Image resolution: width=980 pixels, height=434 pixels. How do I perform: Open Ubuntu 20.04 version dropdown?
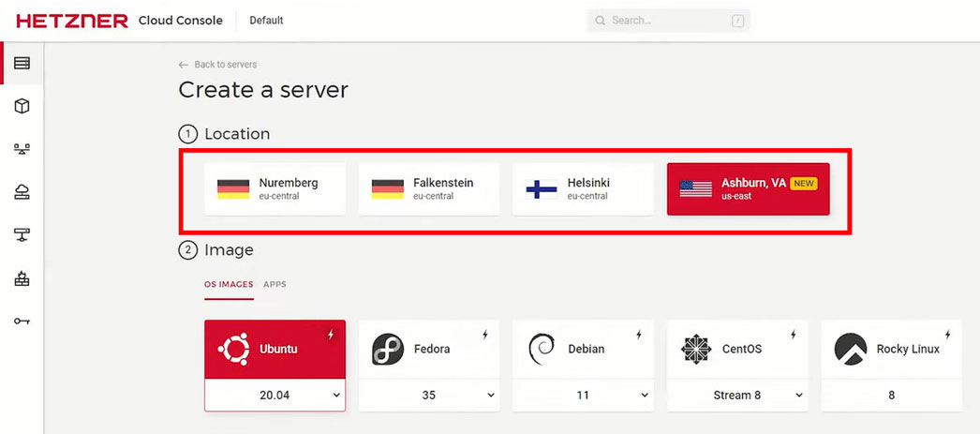tap(275, 396)
